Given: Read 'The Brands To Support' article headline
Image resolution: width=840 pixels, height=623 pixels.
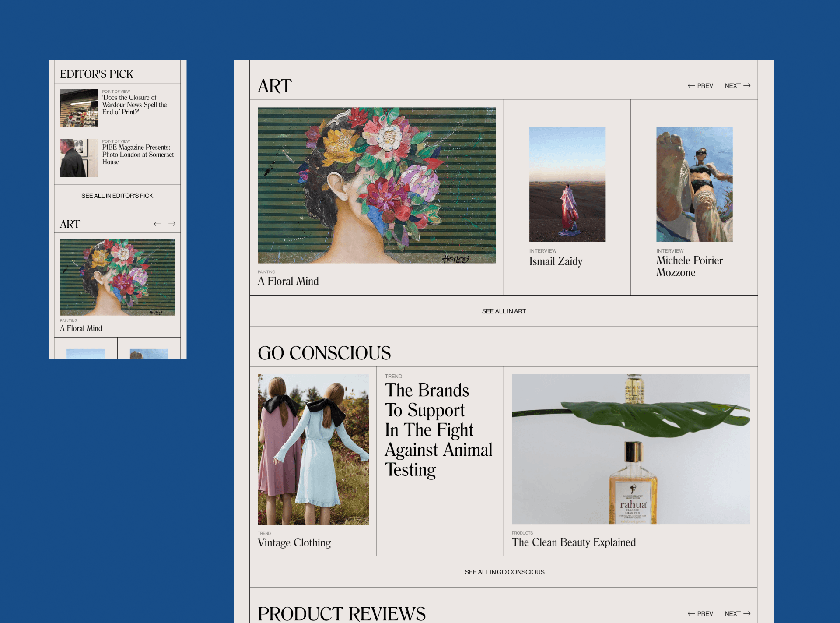Looking at the screenshot, I should [438, 430].
